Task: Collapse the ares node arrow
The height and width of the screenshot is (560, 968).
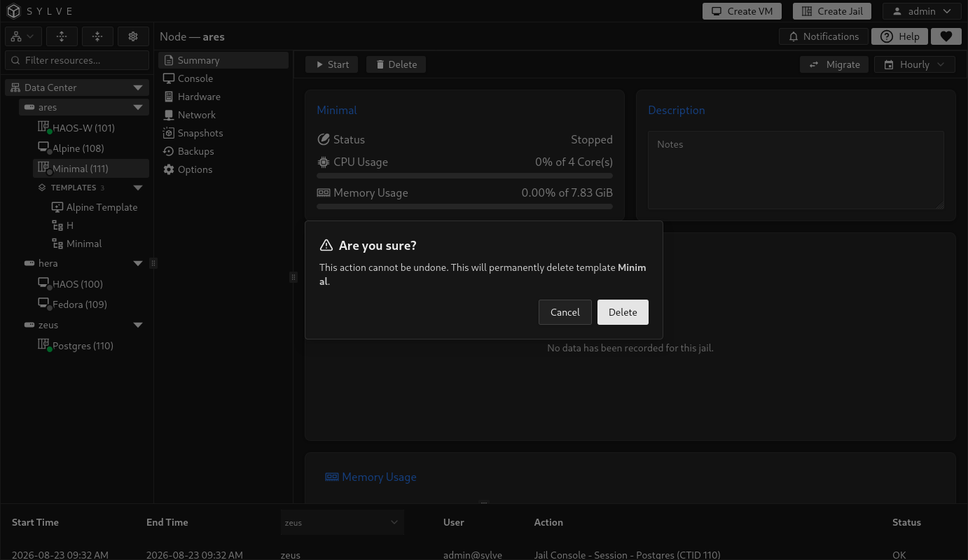Action: pos(138,107)
